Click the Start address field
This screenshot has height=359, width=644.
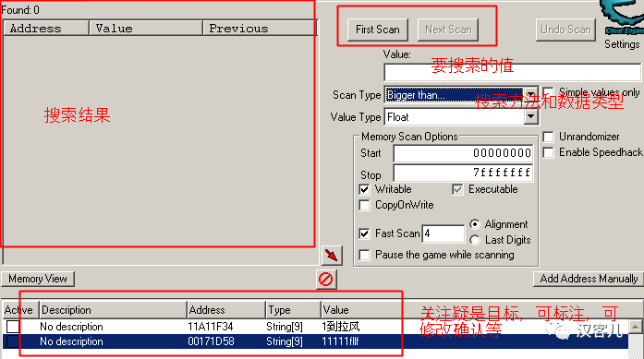point(463,153)
